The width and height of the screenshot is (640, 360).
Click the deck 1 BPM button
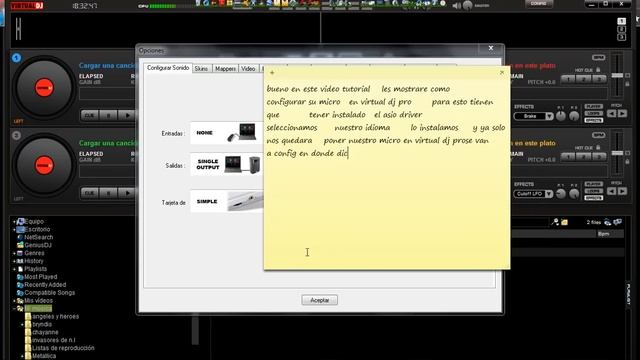pos(598,58)
